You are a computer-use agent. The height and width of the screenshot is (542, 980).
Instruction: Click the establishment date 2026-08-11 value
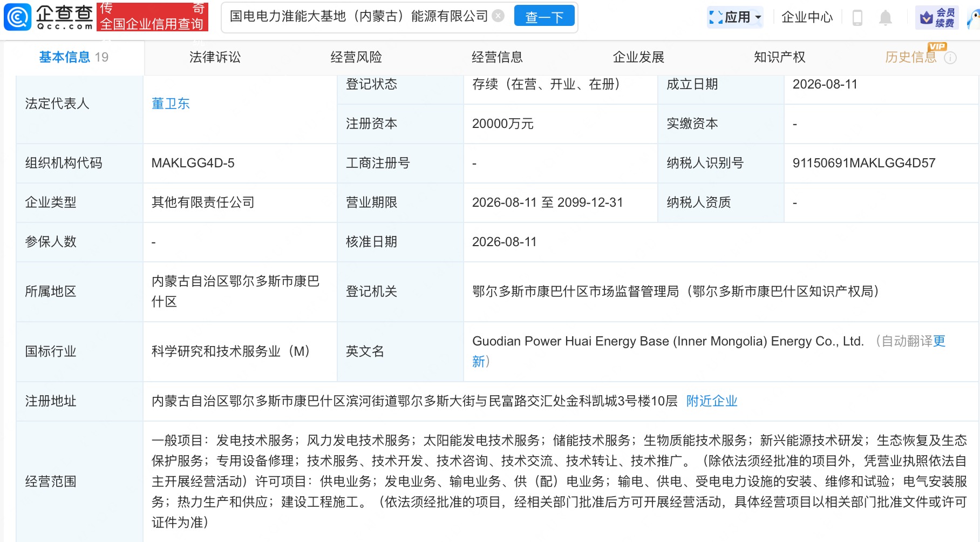(825, 84)
